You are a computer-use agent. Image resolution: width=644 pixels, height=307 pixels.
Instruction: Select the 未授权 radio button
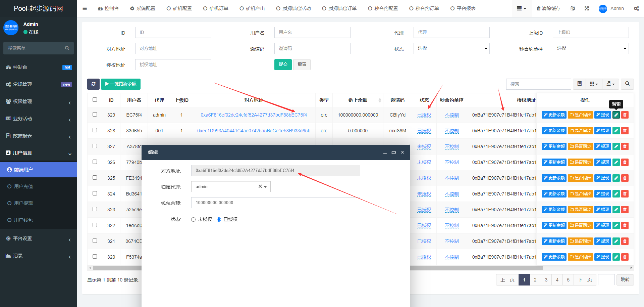pos(193,220)
